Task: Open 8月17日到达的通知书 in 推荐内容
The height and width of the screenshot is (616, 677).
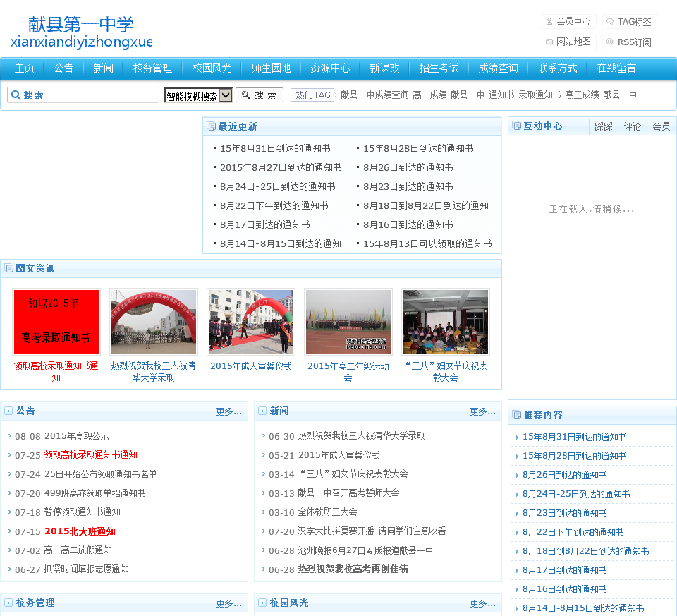Action: point(564,570)
